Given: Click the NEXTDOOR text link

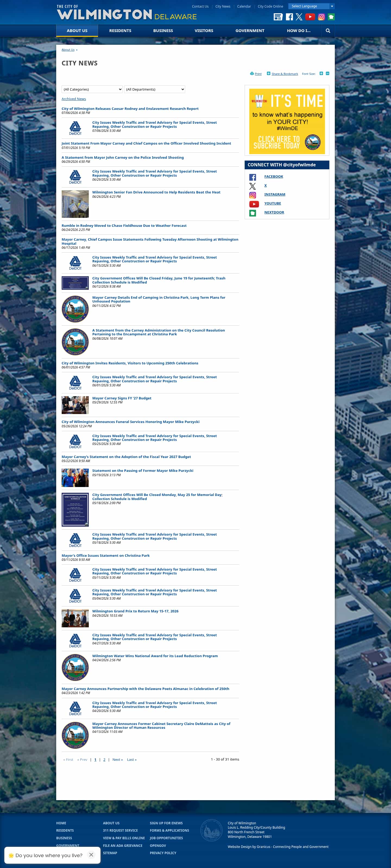Looking at the screenshot, I should (x=274, y=212).
